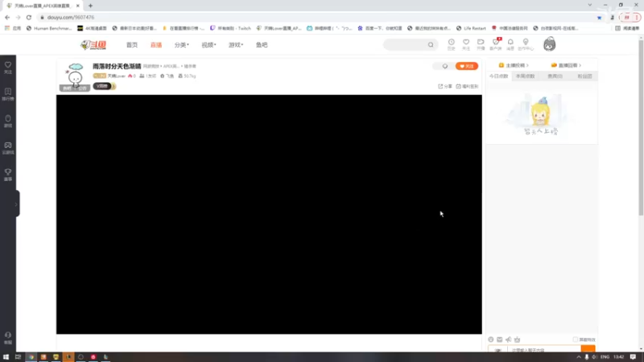644x362 pixels.
Task: Open the browser tab search chevron
Action: (590, 5)
